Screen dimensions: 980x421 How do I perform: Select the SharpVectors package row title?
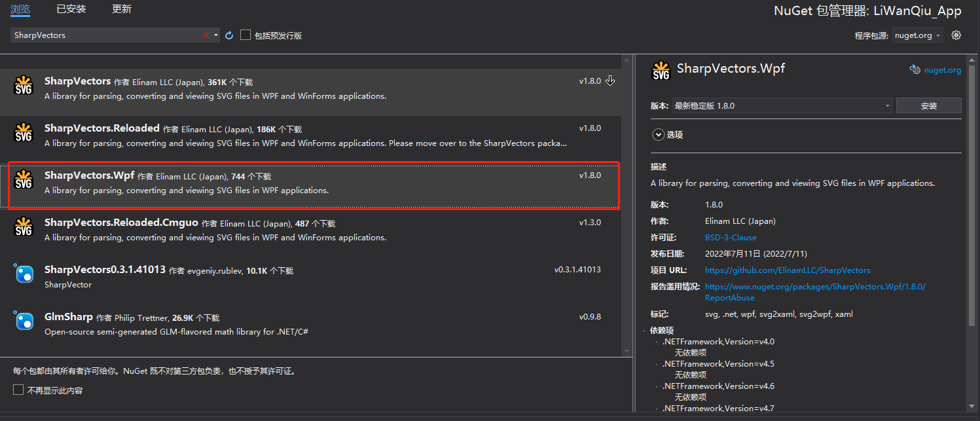77,81
